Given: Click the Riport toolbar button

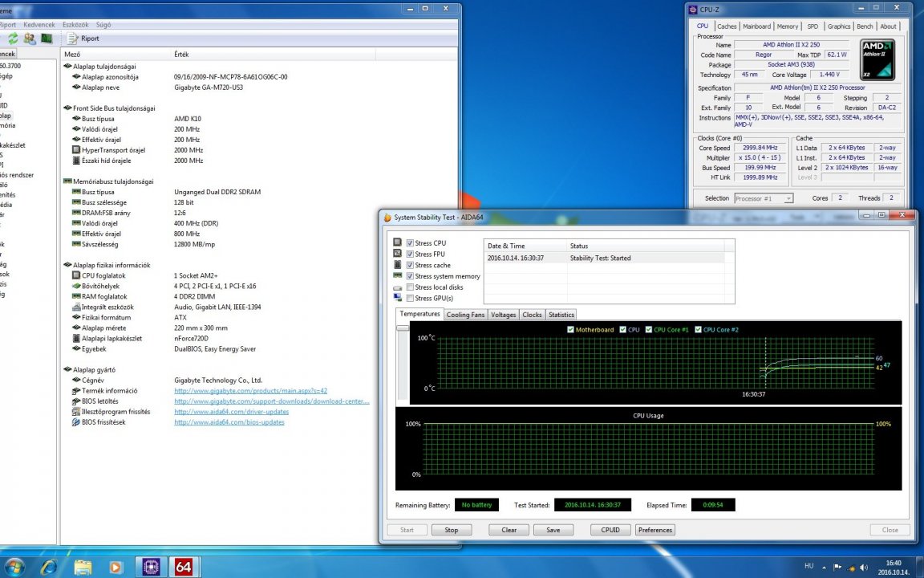Looking at the screenshot, I should click(x=83, y=39).
